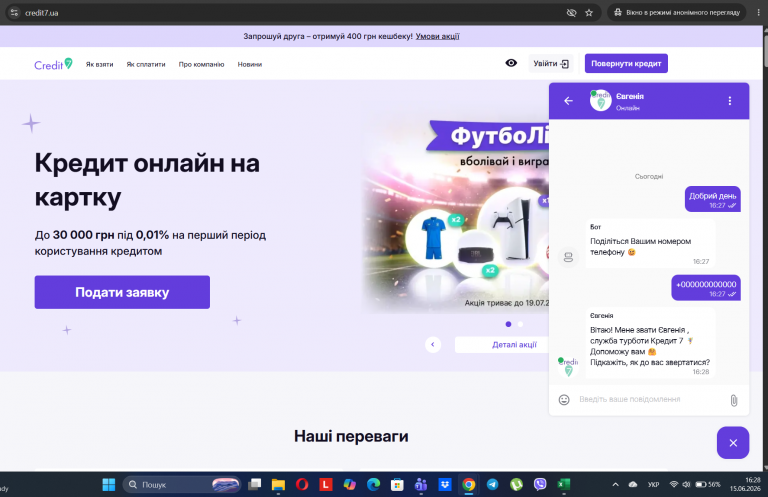768x497 pixels.
Task: Open Microsoft Edge from the taskbar
Action: (x=374, y=485)
